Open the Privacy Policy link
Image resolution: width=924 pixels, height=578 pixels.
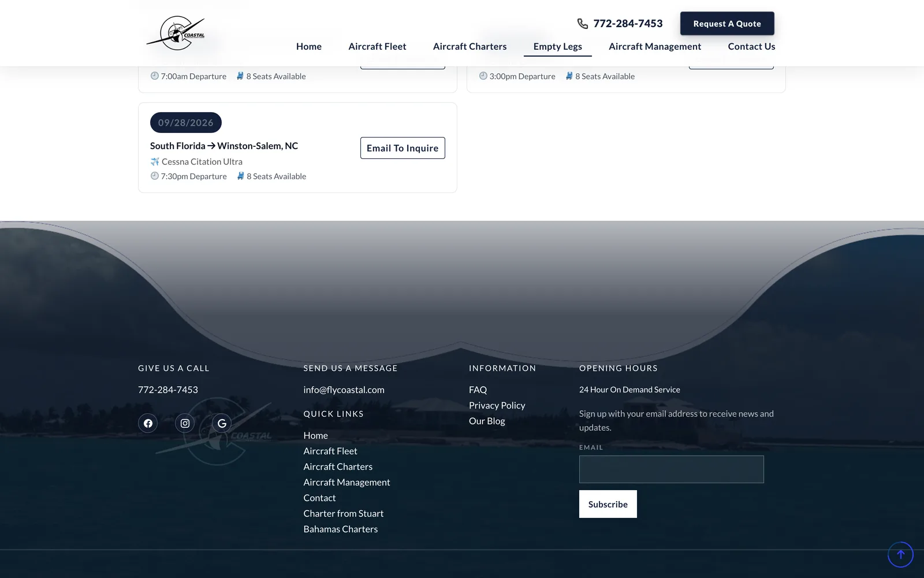click(x=497, y=405)
